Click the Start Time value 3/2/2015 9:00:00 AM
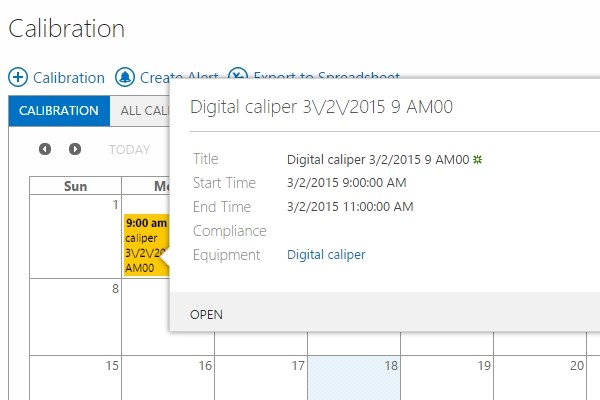 [x=347, y=183]
